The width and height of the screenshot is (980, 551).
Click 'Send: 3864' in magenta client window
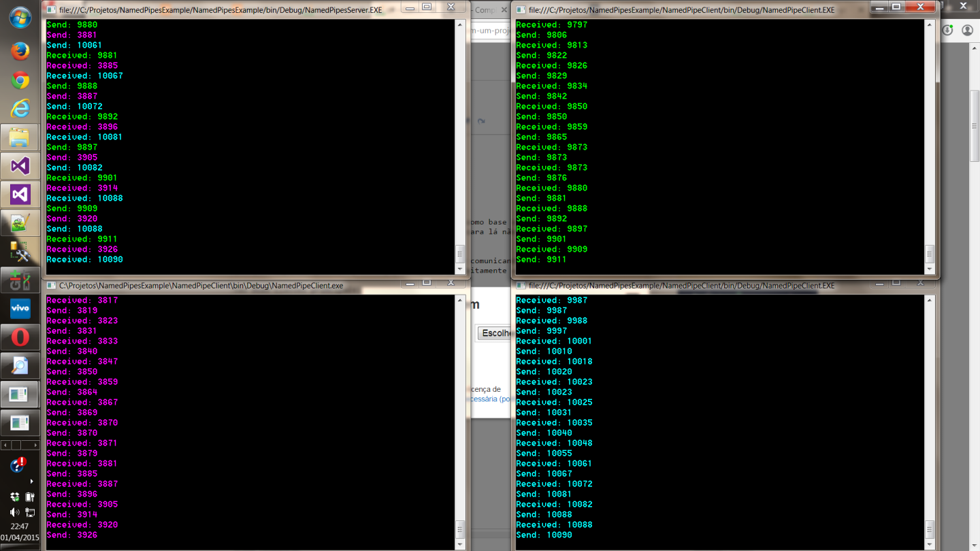click(72, 392)
